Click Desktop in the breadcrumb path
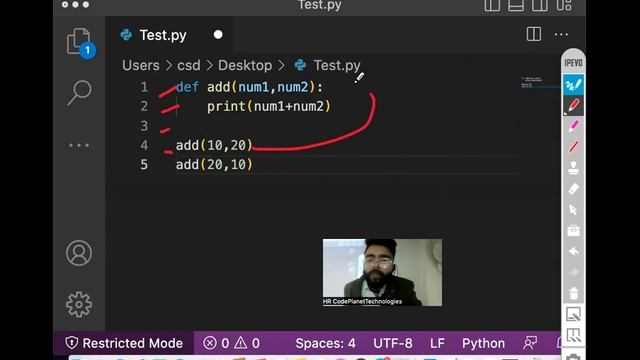The image size is (640, 360). point(245,65)
